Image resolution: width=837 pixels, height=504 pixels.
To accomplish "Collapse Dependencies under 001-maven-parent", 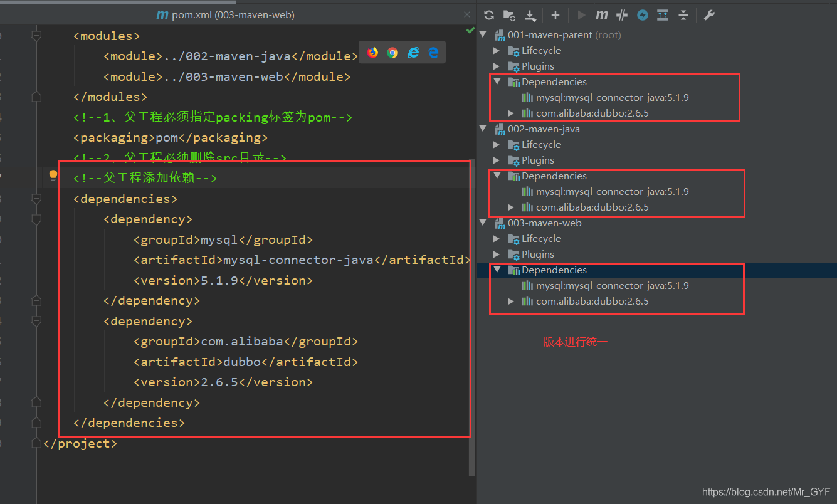I will [x=497, y=81].
